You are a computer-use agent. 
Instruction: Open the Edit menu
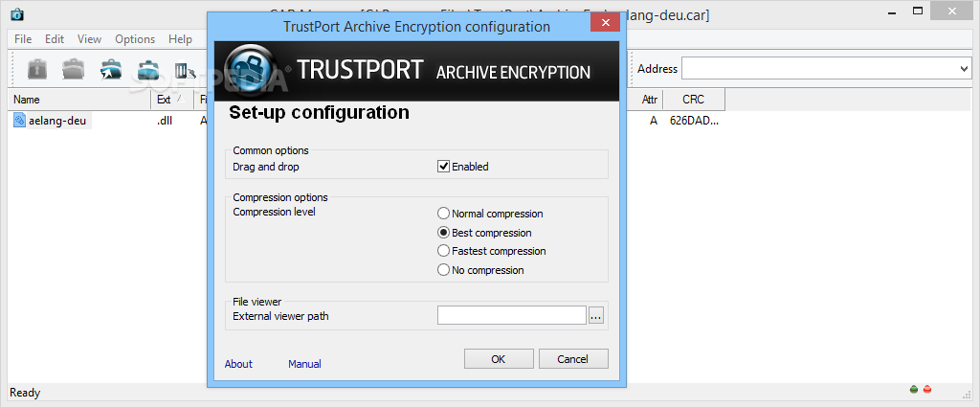point(55,39)
